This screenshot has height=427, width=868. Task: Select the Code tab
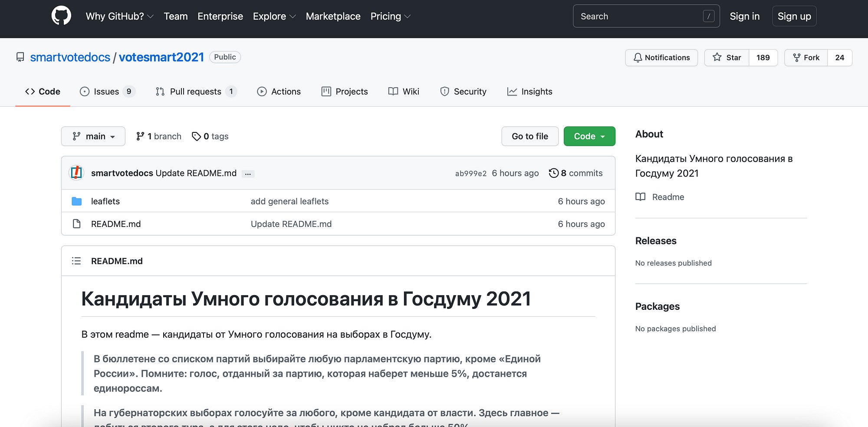43,92
